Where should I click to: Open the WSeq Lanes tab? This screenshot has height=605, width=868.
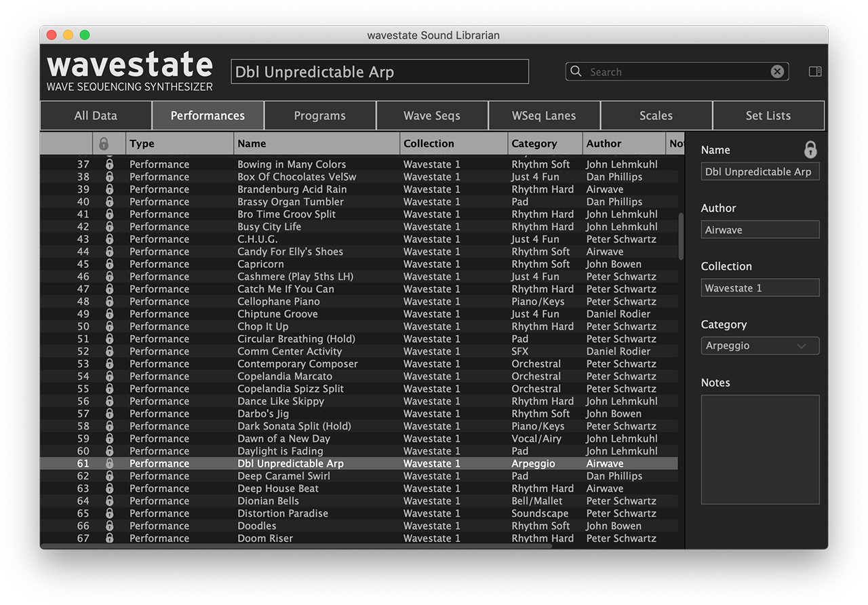(x=544, y=115)
